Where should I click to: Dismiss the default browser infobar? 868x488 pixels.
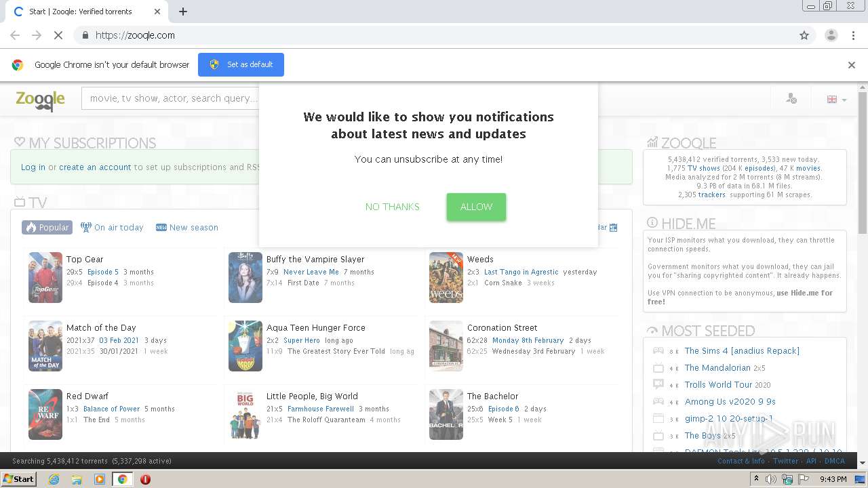coord(852,65)
